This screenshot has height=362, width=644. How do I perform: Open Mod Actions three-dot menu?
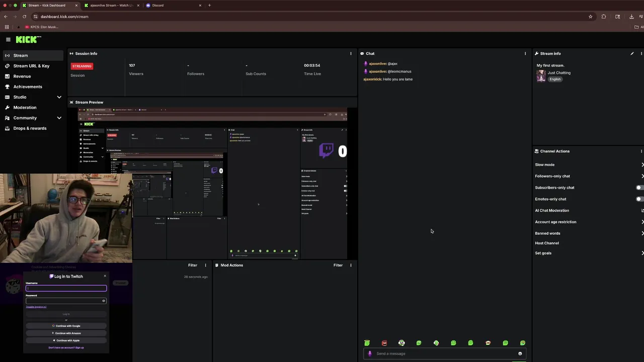pos(351,265)
